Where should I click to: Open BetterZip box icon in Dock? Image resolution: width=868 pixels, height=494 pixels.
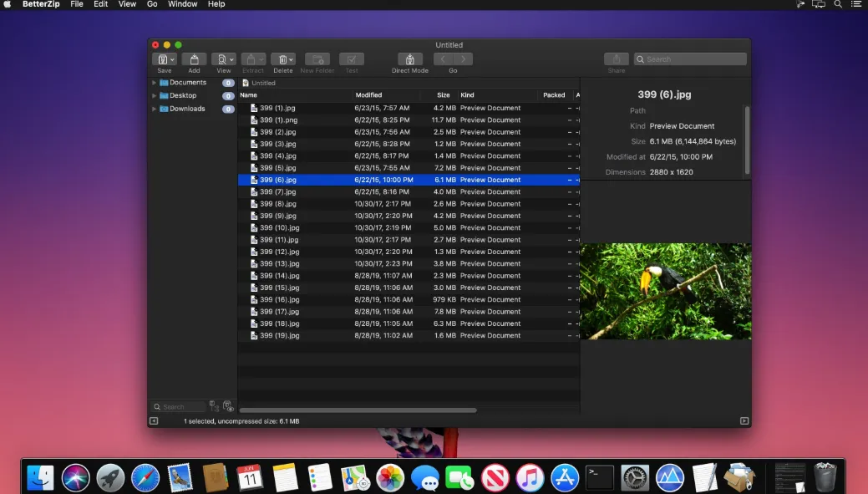tap(739, 477)
